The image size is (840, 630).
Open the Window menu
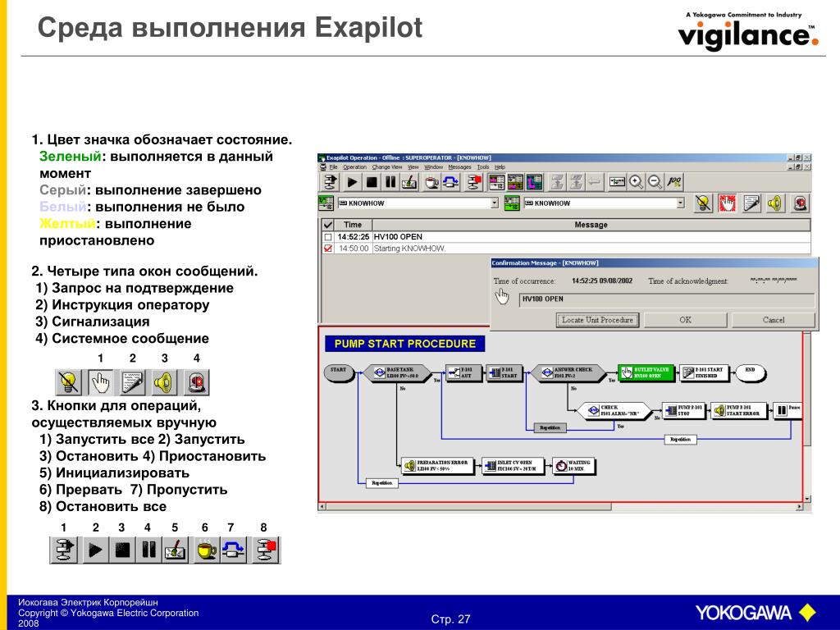(x=433, y=167)
